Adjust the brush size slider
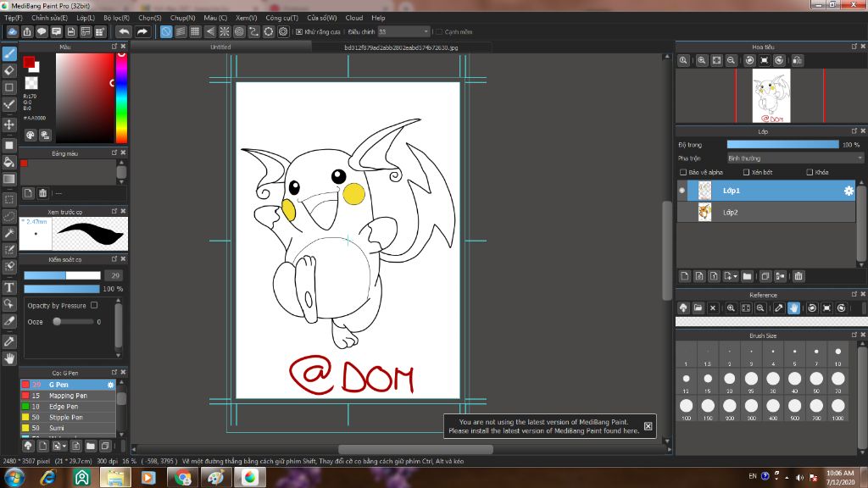The image size is (868, 488). pyautogui.click(x=62, y=275)
